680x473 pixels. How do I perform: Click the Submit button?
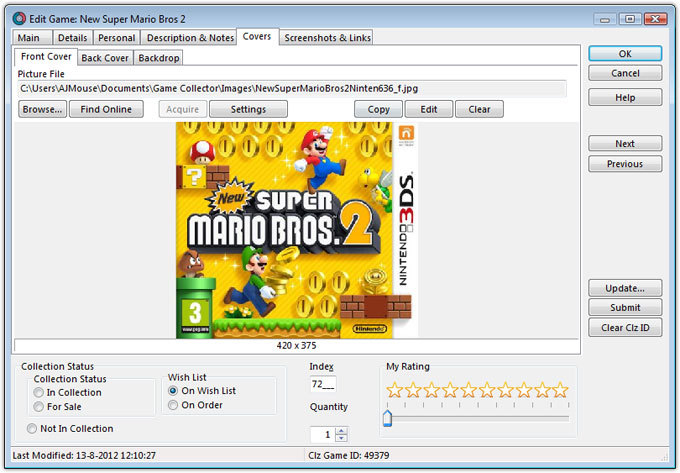pos(625,307)
